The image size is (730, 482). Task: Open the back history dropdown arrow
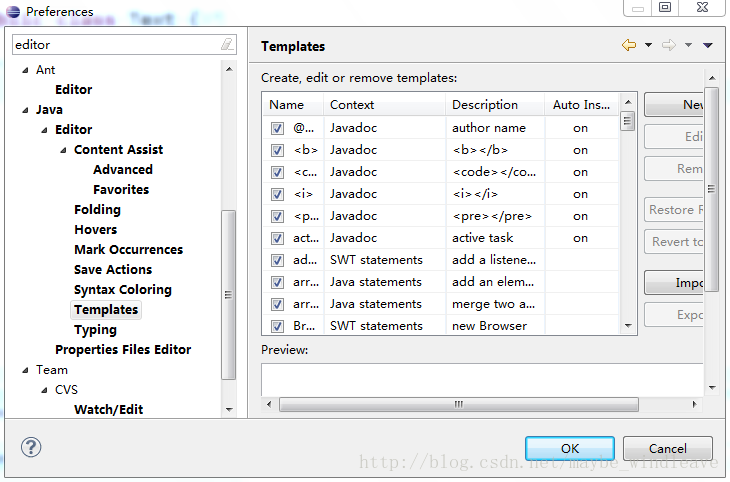coord(648,45)
